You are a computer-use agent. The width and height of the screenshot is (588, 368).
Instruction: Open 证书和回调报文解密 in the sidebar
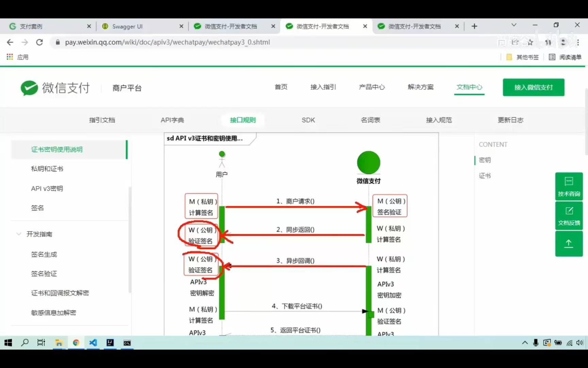coord(60,293)
